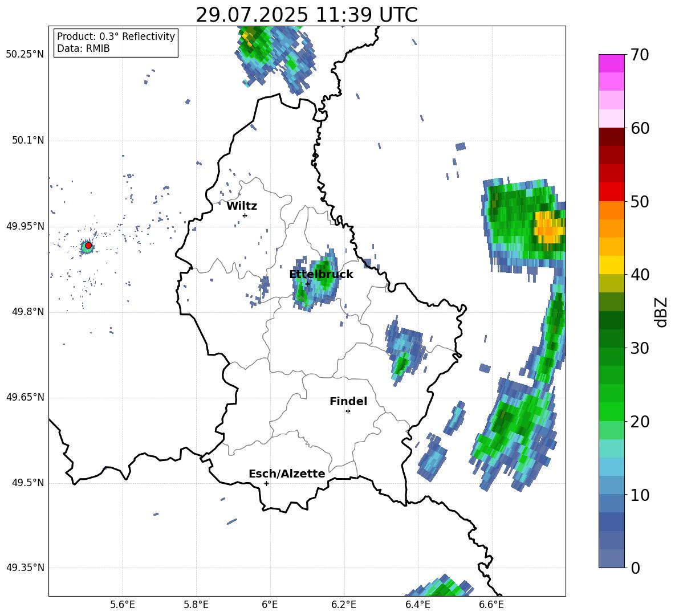Click the Findel city label

point(348,401)
